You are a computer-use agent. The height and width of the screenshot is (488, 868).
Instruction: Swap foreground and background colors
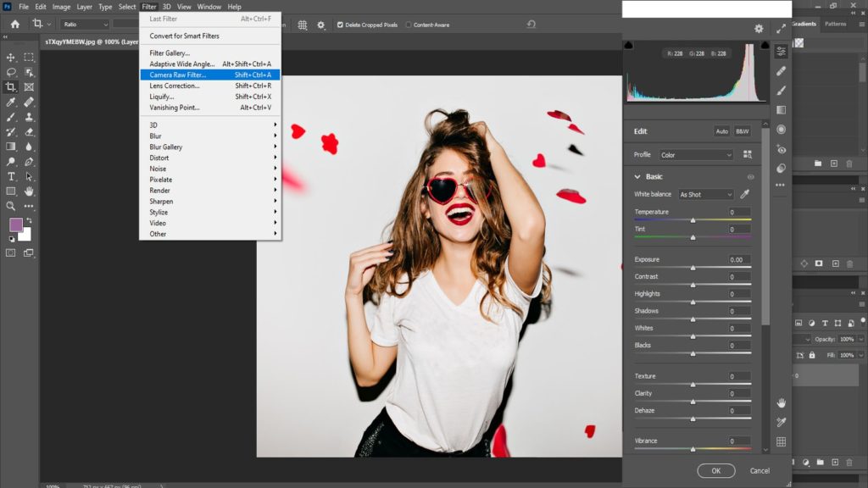pos(29,220)
